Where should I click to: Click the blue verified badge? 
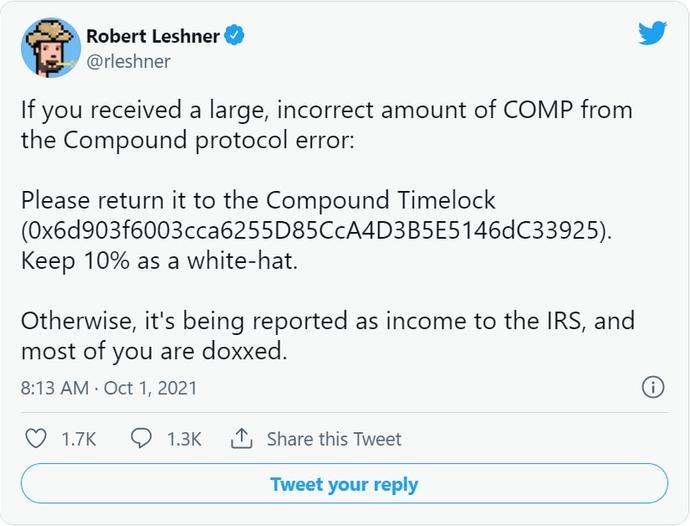pos(235,36)
